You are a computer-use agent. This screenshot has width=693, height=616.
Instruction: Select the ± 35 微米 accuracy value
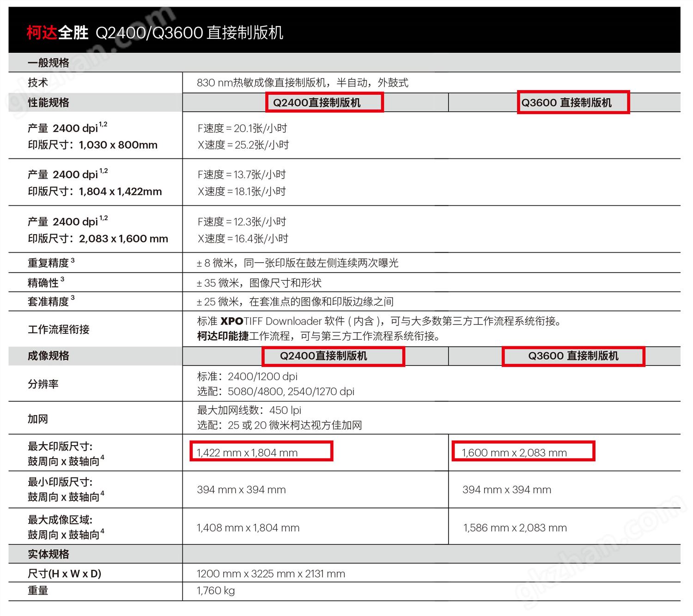(x=259, y=283)
